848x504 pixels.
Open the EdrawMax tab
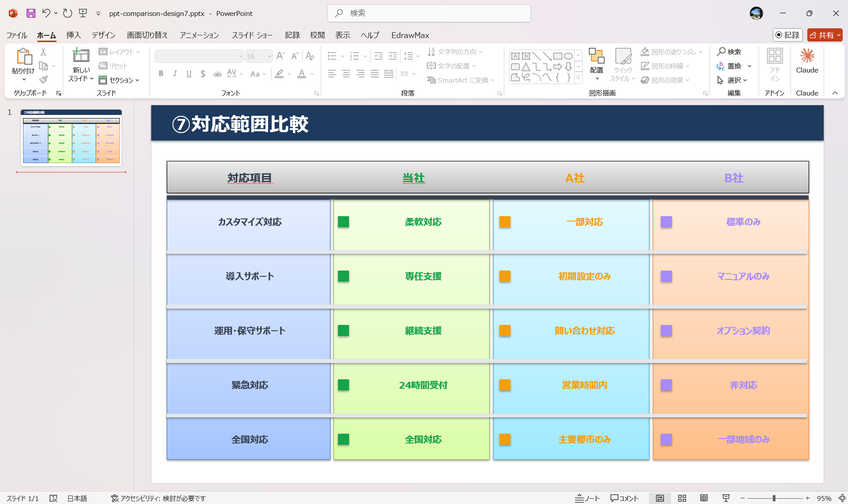pyautogui.click(x=410, y=35)
